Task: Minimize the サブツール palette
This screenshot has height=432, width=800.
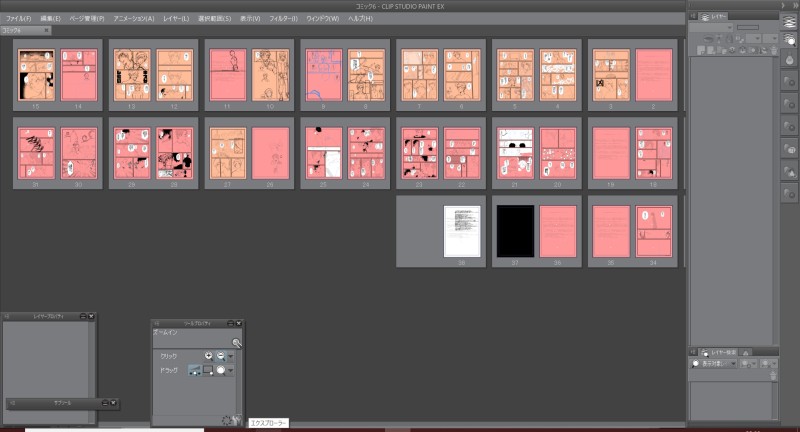Action: coord(105,403)
